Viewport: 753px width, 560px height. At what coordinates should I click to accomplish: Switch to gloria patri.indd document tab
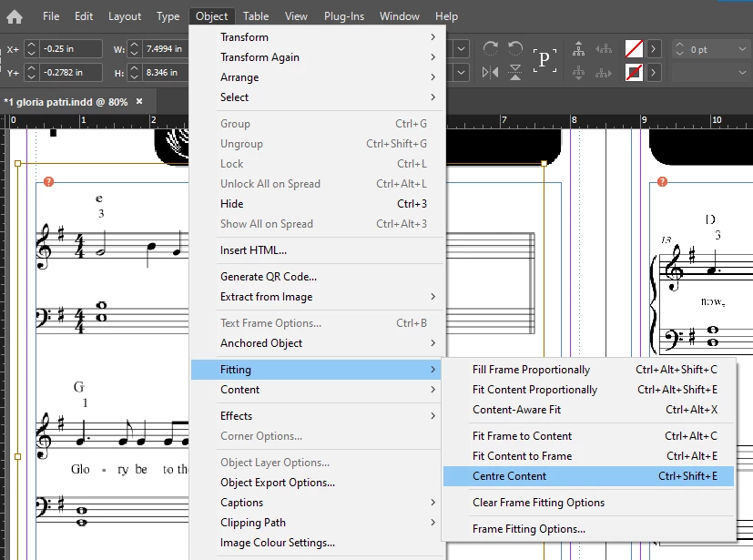pos(66,102)
